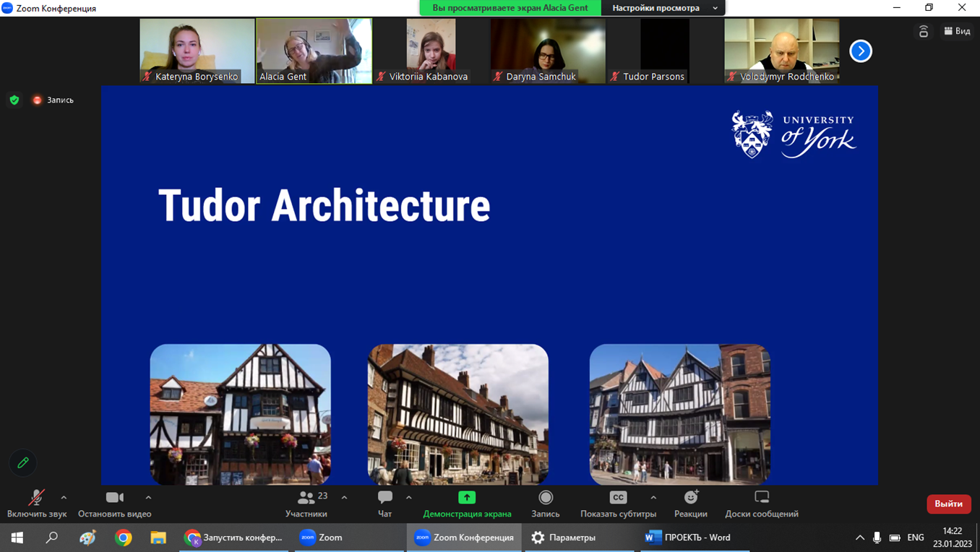Open Google Chrome from the taskbar

(x=123, y=538)
